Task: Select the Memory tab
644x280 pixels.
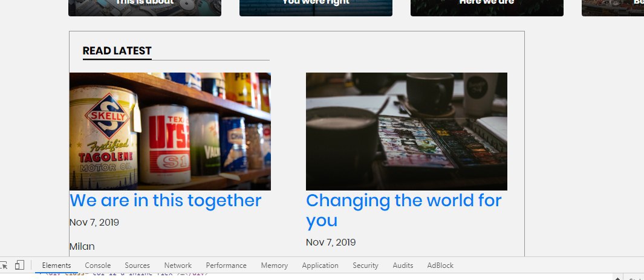Action: (274, 265)
